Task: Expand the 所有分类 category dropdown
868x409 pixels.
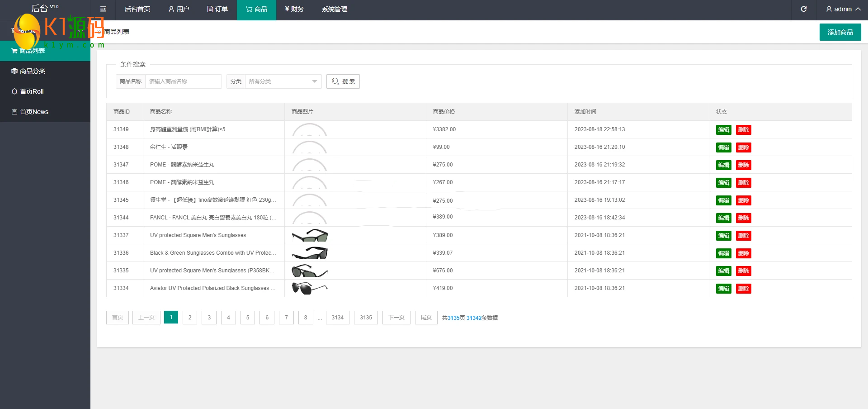Action: [283, 81]
